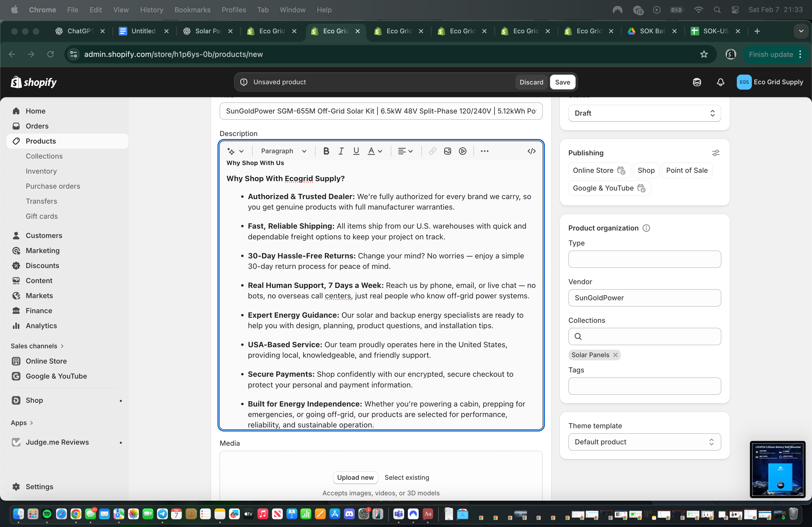
Task: Manage publishing settings icon
Action: (715, 153)
